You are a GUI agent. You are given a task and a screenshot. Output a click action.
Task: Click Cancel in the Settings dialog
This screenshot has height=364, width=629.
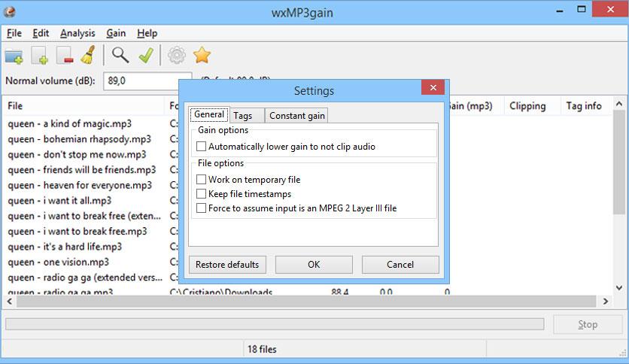(x=400, y=265)
